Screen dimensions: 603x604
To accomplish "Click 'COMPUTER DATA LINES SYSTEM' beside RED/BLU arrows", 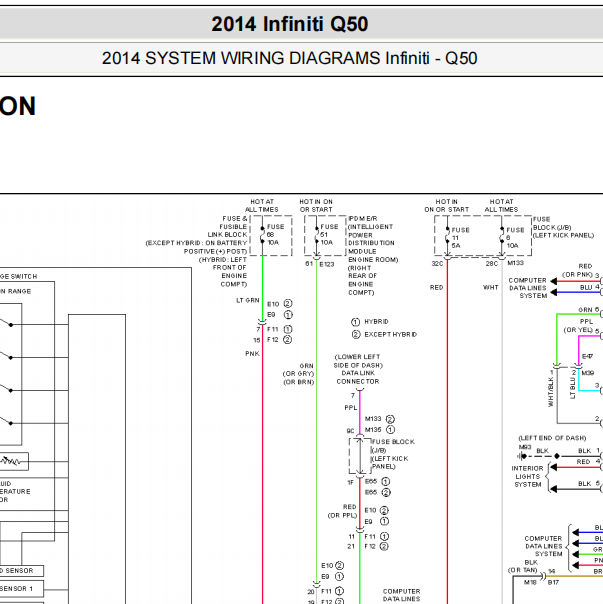I will click(x=527, y=288).
